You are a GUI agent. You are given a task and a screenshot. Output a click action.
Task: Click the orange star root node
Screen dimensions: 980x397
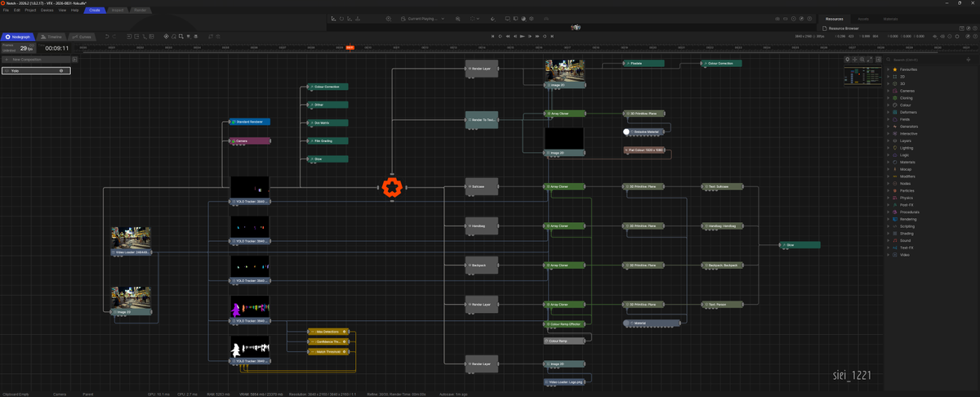pos(392,187)
